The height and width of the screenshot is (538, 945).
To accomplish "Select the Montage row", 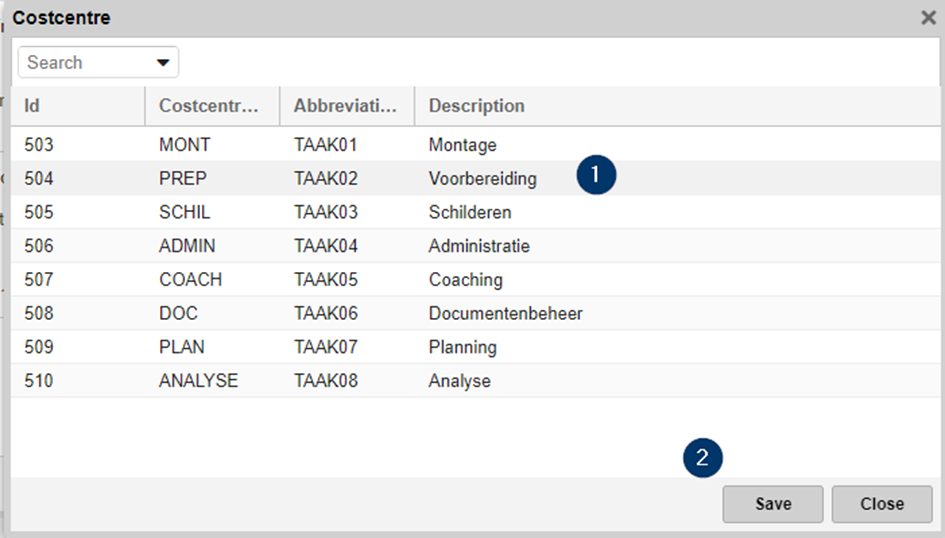I will click(x=462, y=145).
